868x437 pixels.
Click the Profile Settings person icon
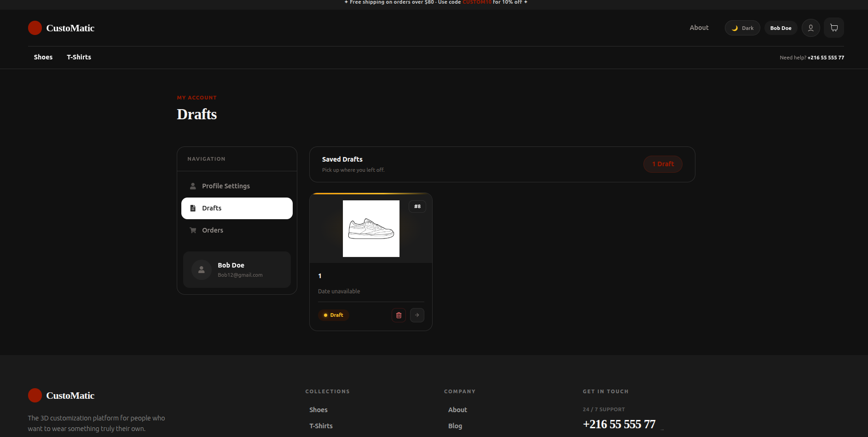tap(193, 186)
